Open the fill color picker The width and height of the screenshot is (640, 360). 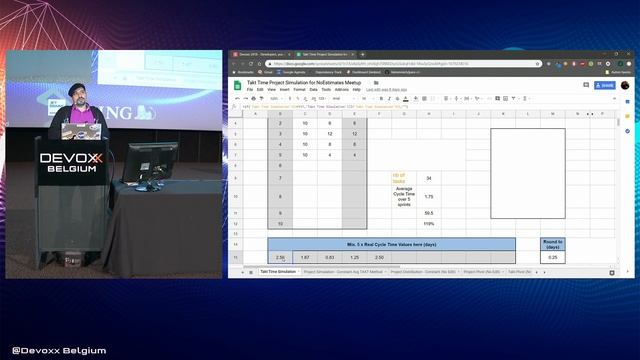point(416,98)
